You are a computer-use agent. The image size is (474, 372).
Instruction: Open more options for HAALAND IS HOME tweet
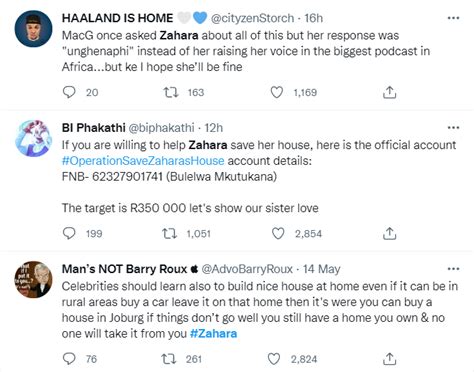(453, 18)
